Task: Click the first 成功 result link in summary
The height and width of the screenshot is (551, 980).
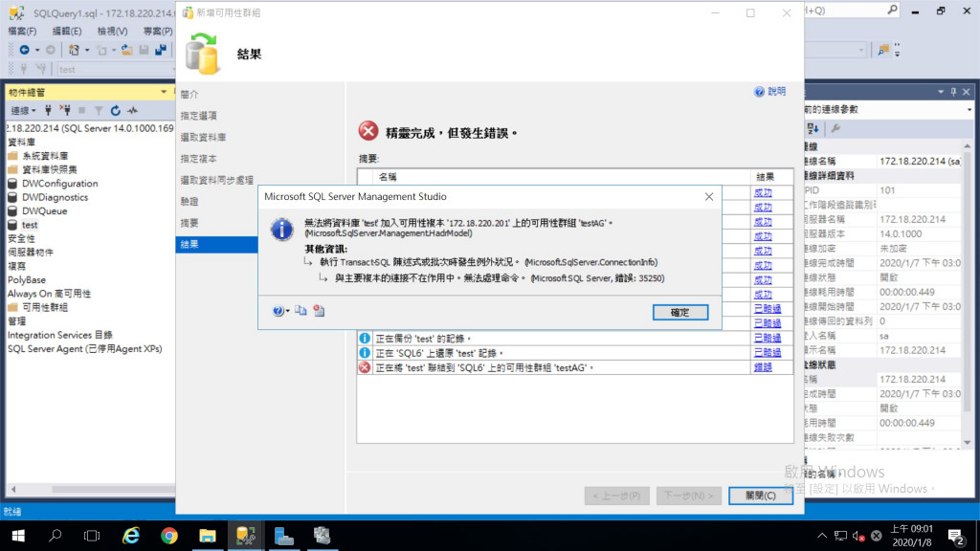Action: [x=763, y=192]
